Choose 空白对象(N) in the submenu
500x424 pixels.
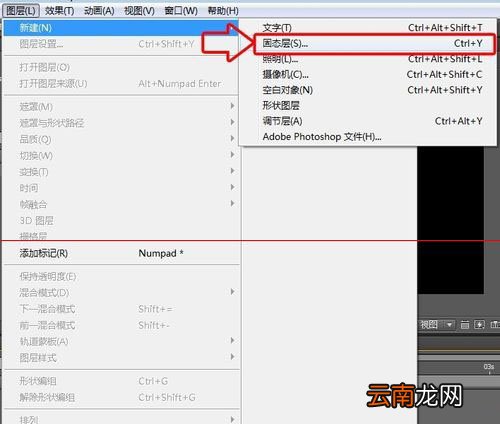pyautogui.click(x=368, y=90)
